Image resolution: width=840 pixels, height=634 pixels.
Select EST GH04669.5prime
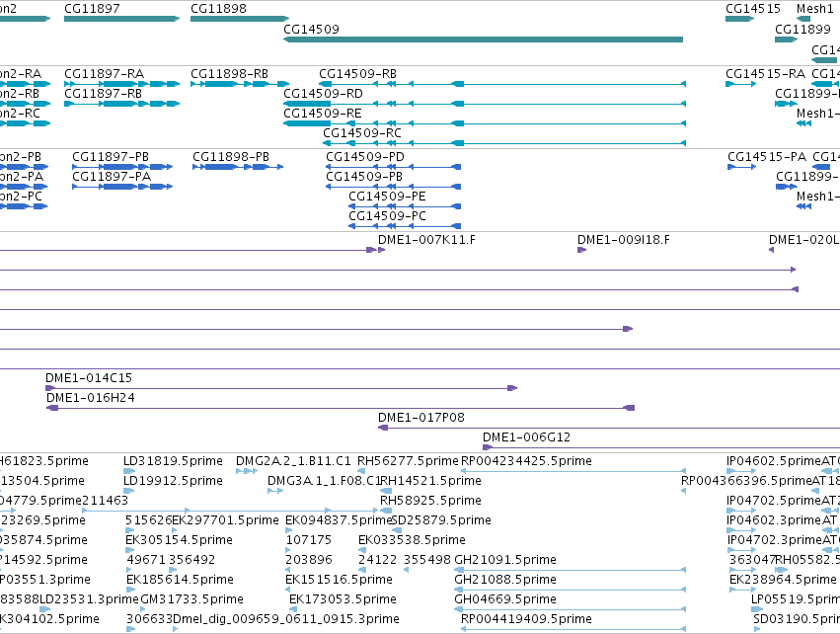[570, 610]
